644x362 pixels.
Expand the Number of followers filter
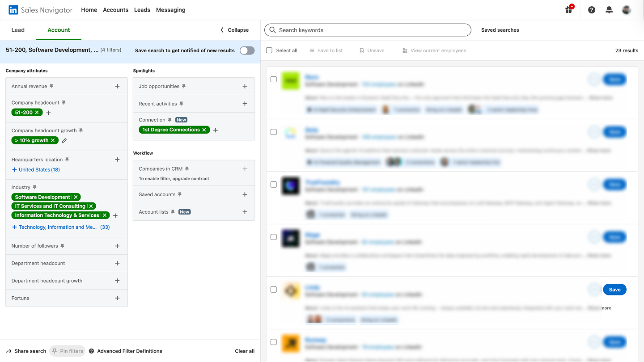coord(117,246)
